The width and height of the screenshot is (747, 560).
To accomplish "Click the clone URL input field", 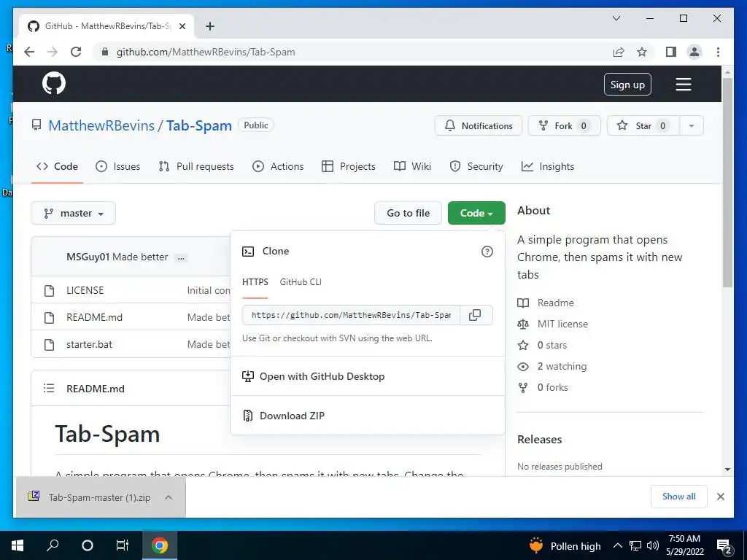I will pyautogui.click(x=351, y=315).
